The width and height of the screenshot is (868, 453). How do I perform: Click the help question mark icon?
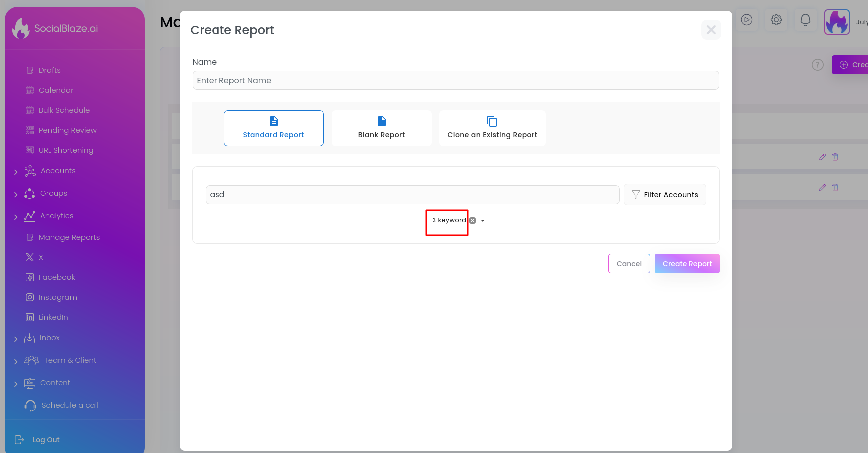(818, 65)
